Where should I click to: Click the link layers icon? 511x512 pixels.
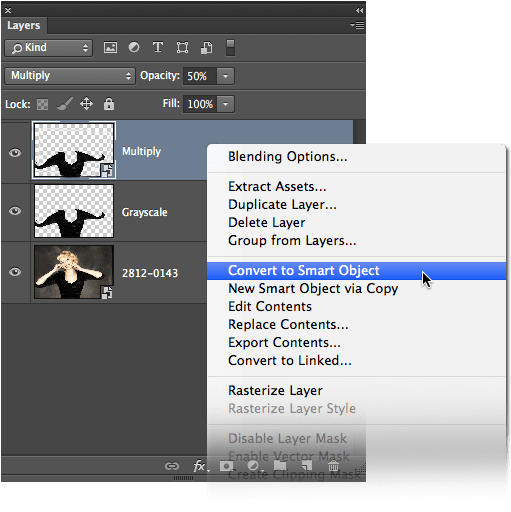click(x=172, y=466)
